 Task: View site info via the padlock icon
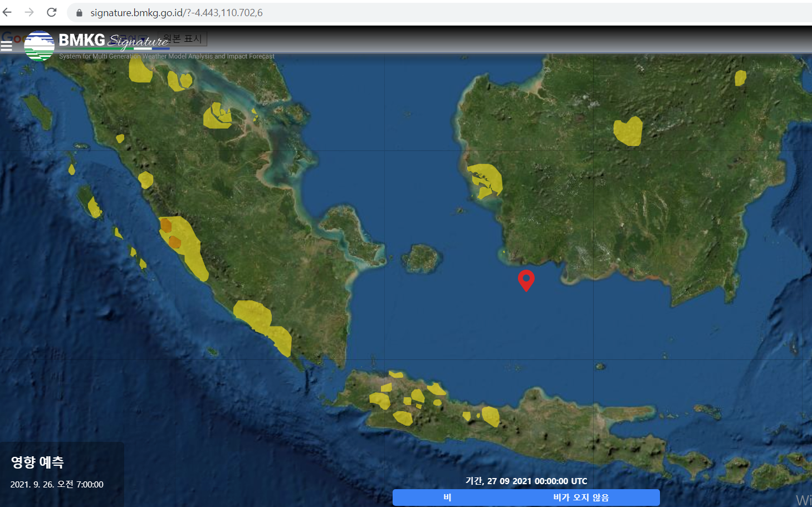point(79,13)
